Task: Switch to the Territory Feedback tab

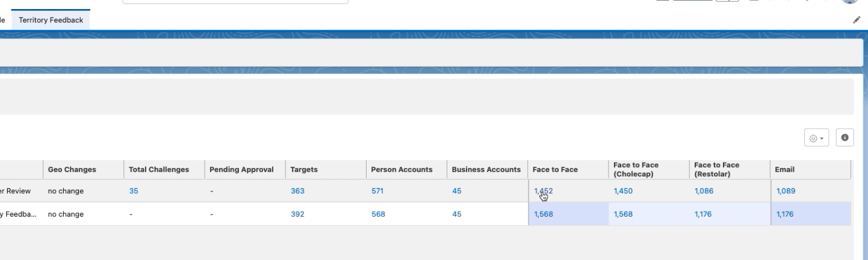Action: (x=51, y=20)
